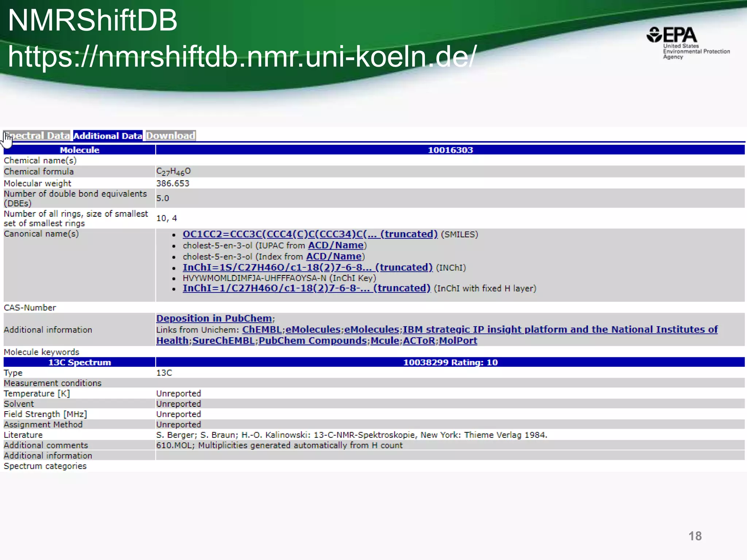Select the Molecule header cell
This screenshot has height=560, width=747.
tap(79, 150)
